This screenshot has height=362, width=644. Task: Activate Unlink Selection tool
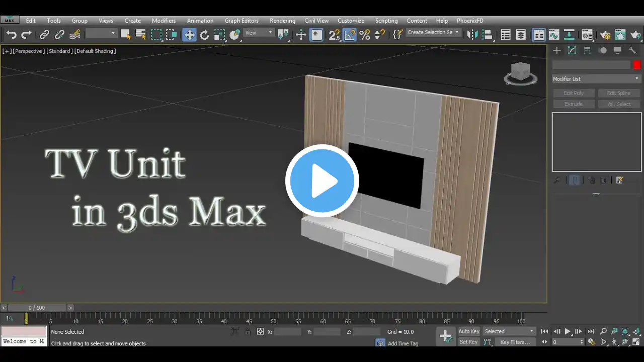[x=59, y=35]
